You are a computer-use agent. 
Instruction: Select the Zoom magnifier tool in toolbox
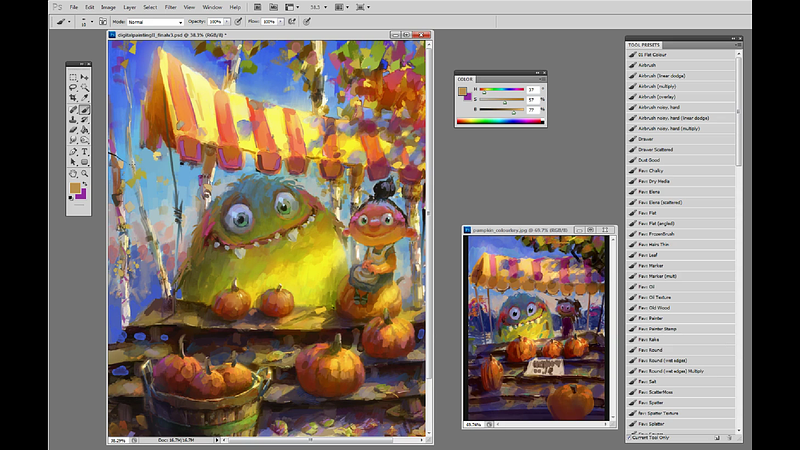[x=84, y=172]
